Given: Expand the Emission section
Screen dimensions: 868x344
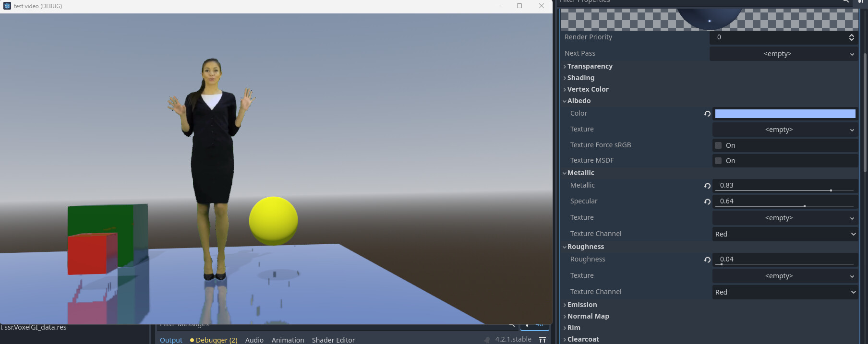Looking at the screenshot, I should tap(582, 305).
